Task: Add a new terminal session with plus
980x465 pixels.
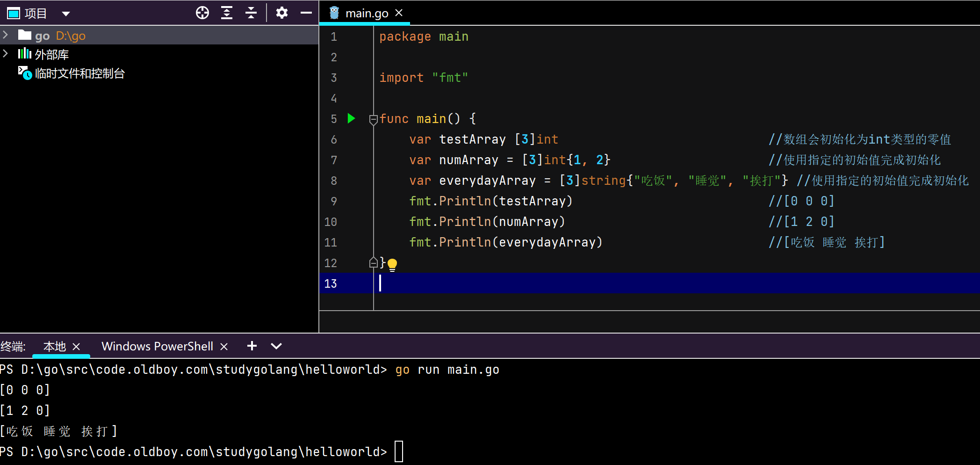Action: (252, 346)
